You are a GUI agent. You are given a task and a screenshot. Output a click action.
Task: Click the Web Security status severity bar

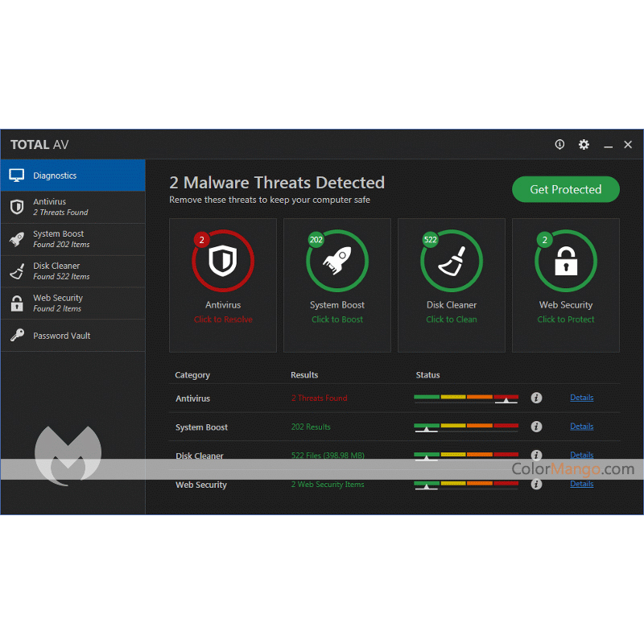pos(466,485)
